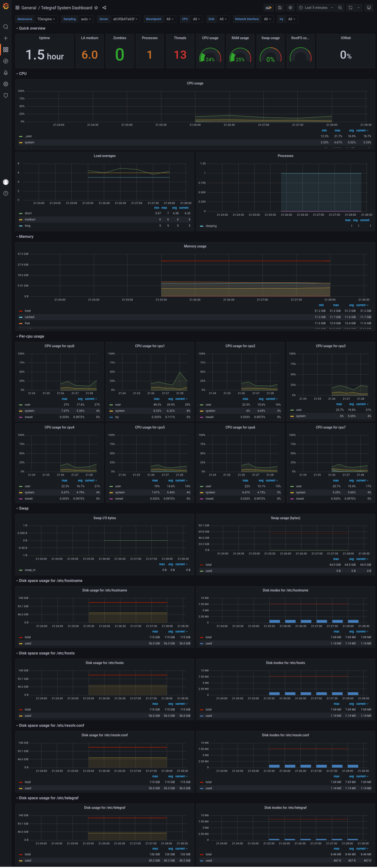Click the CPU usage for cpu3 panel title
The height and width of the screenshot is (868, 377).
tap(330, 346)
